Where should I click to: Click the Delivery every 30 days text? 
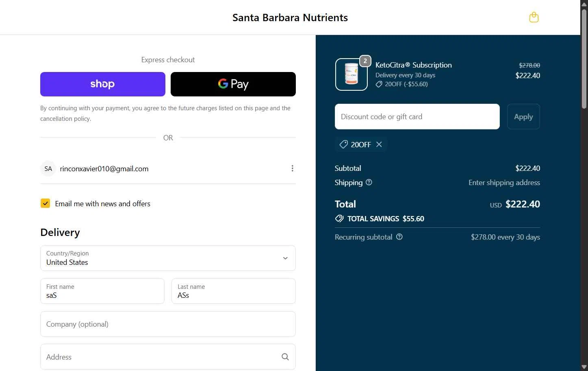(x=405, y=75)
